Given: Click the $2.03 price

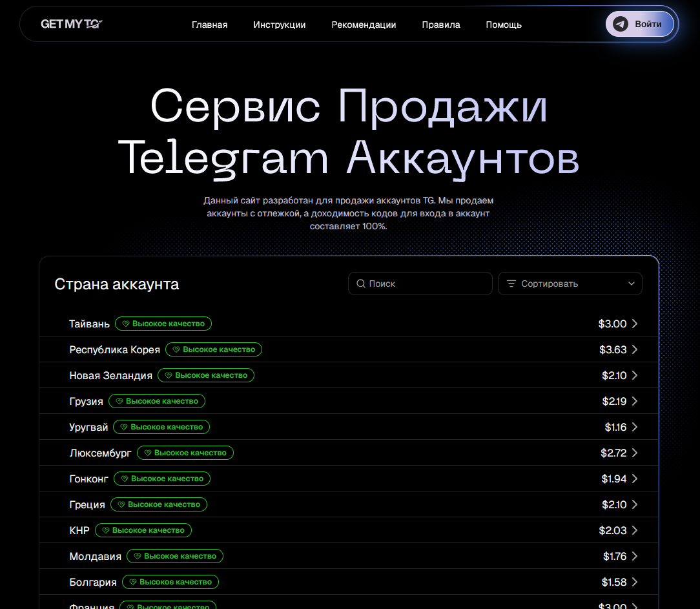Looking at the screenshot, I should [x=612, y=530].
